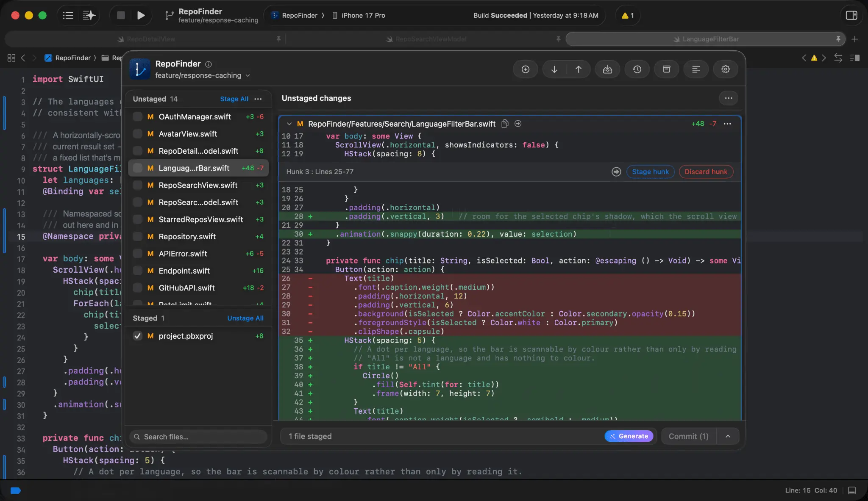Select LanguageFilterBar.swift row in Unstaged list
This screenshot has height=501, width=868.
click(x=198, y=168)
